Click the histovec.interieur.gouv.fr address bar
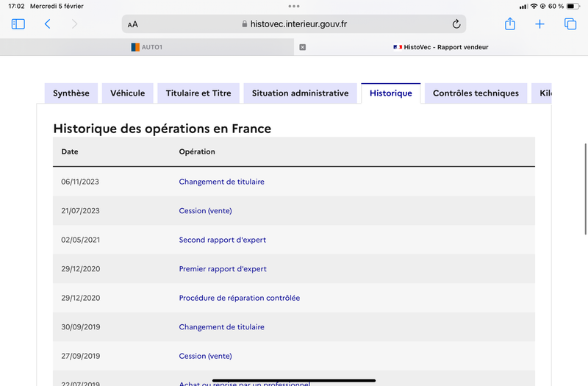Screen dimensions: 588x386 click(x=294, y=24)
